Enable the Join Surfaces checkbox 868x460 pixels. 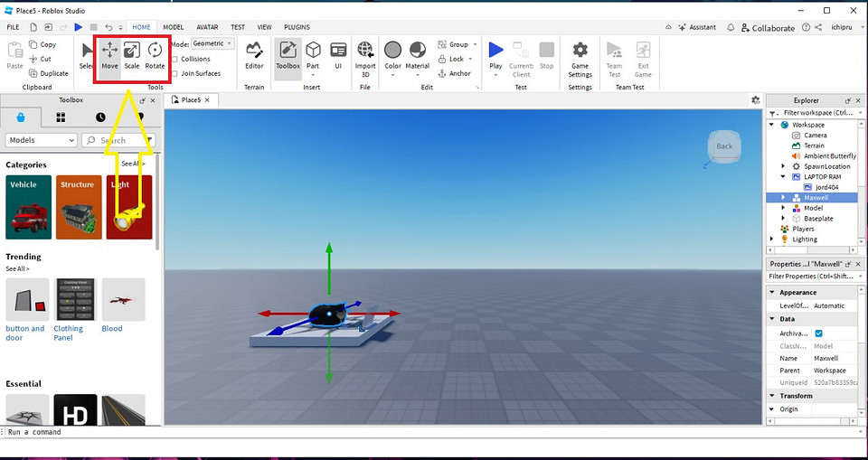pos(175,73)
